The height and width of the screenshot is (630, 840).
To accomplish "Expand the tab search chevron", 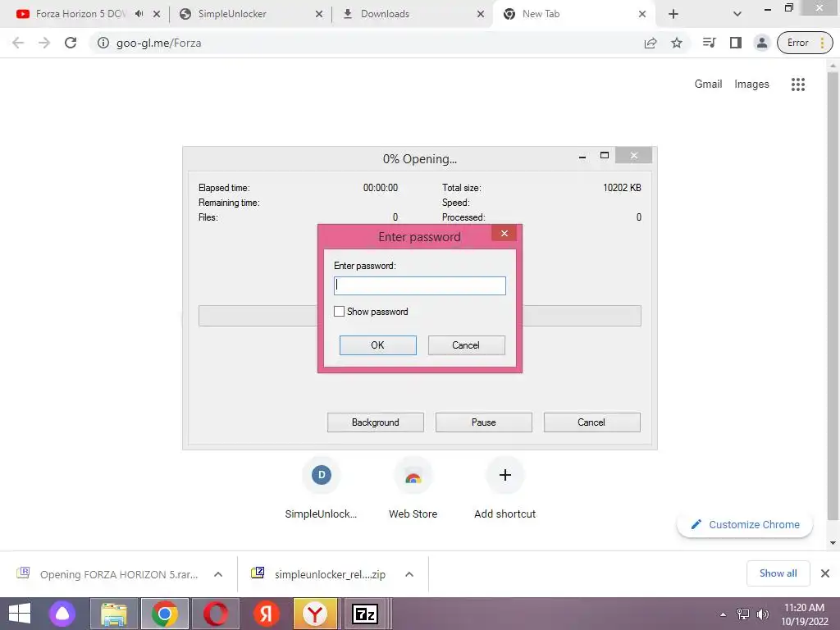I will (x=737, y=14).
